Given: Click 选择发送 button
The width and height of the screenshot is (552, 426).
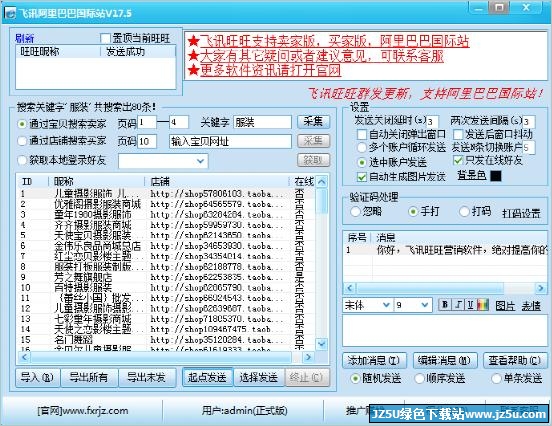Looking at the screenshot, I should point(259,377).
